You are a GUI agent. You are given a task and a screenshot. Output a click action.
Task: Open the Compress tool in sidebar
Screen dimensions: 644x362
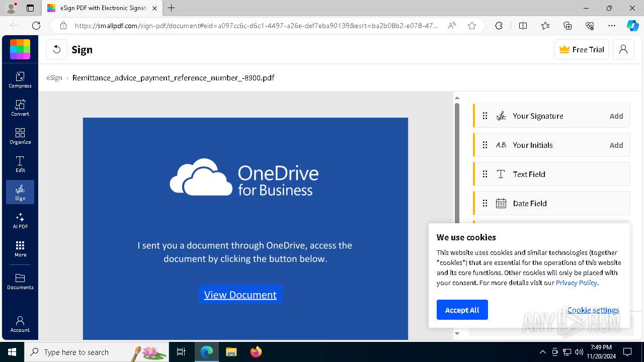[x=20, y=79]
